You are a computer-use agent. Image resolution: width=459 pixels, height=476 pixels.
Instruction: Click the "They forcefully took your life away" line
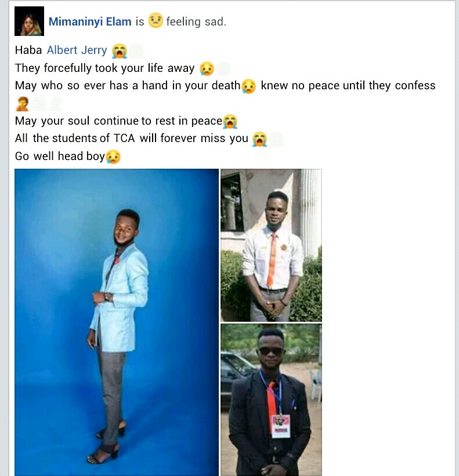(105, 68)
